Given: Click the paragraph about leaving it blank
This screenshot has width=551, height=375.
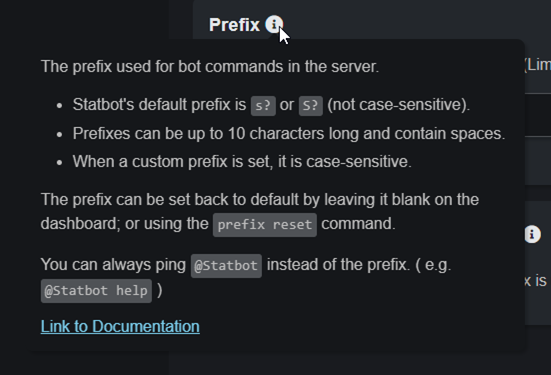Looking at the screenshot, I should point(260,212).
